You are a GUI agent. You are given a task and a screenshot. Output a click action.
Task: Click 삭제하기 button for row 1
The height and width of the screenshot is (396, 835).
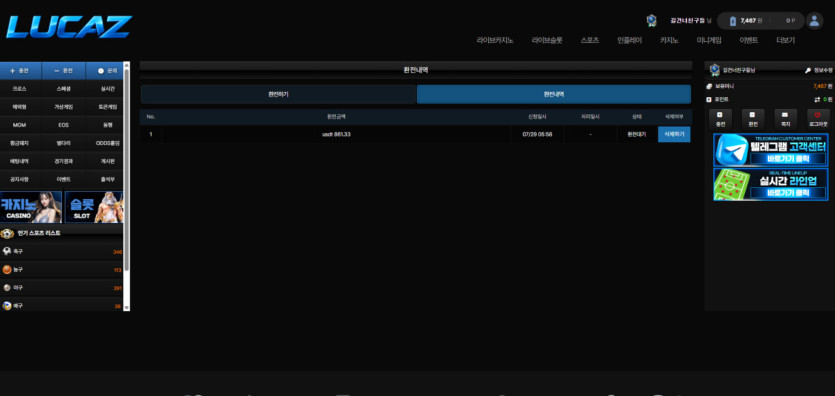(674, 134)
